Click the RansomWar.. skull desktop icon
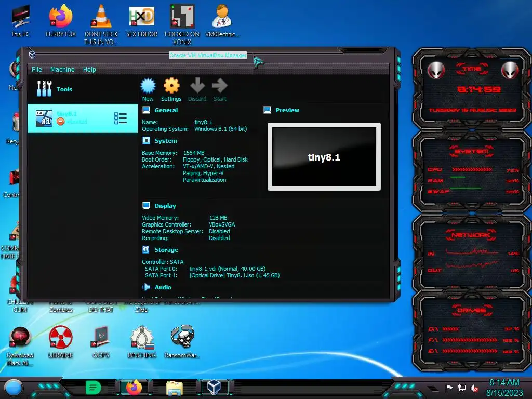 [x=182, y=342]
